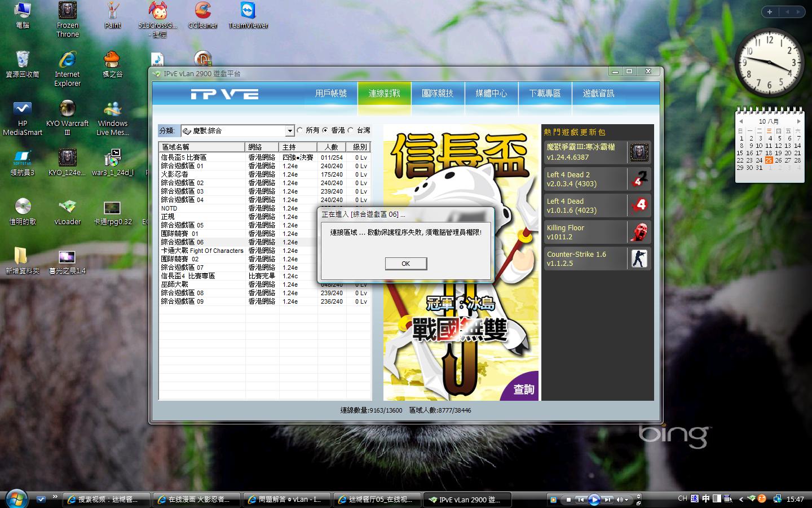
Task: Select the 所有 region radio button
Action: pyautogui.click(x=300, y=130)
